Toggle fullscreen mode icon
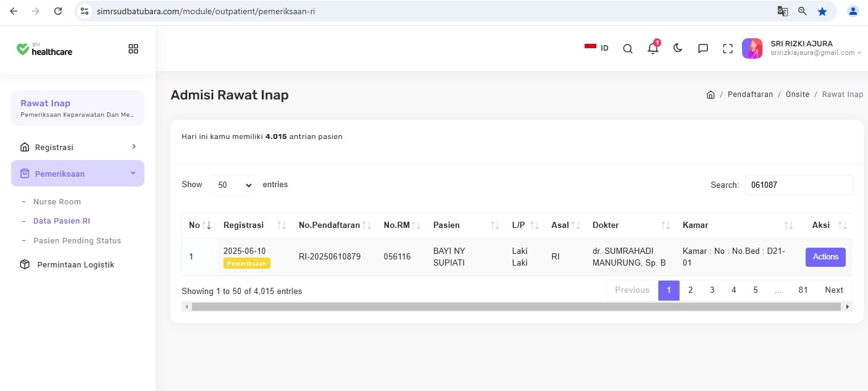This screenshot has width=868, height=391. (x=728, y=49)
